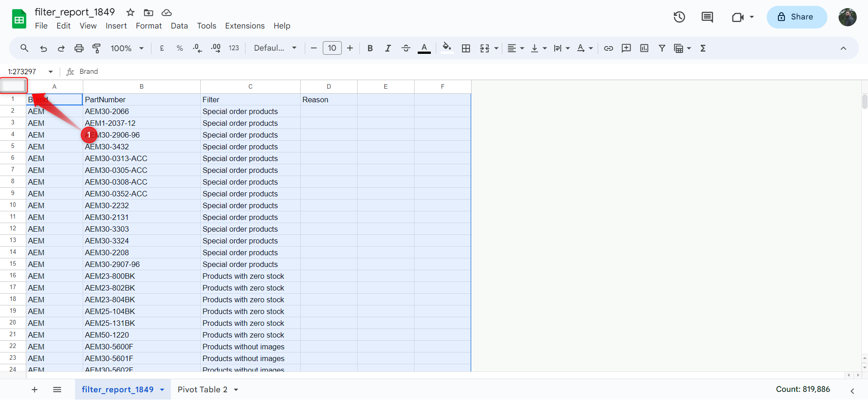Toggle Strikethrough formatting
The width and height of the screenshot is (868, 400).
(x=406, y=48)
